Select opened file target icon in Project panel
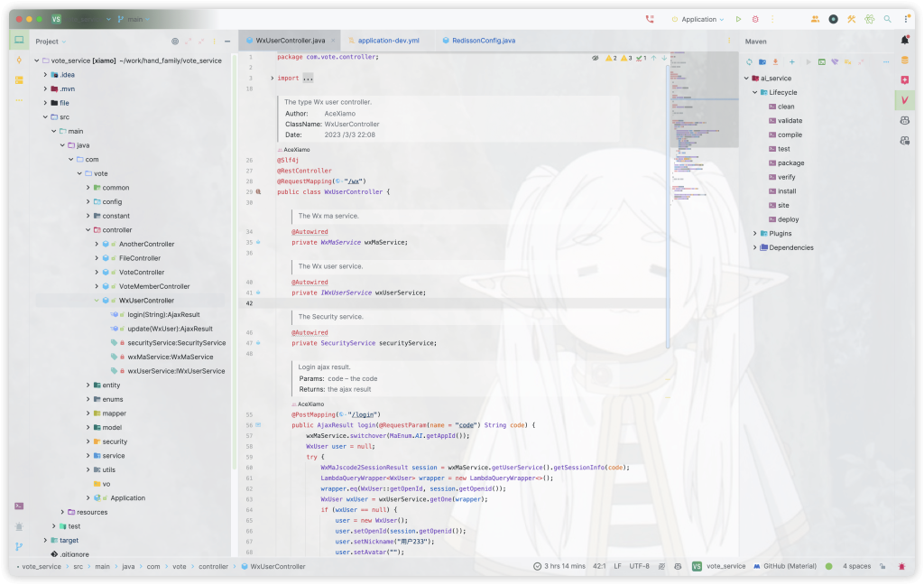This screenshot has height=585, width=924. click(175, 42)
